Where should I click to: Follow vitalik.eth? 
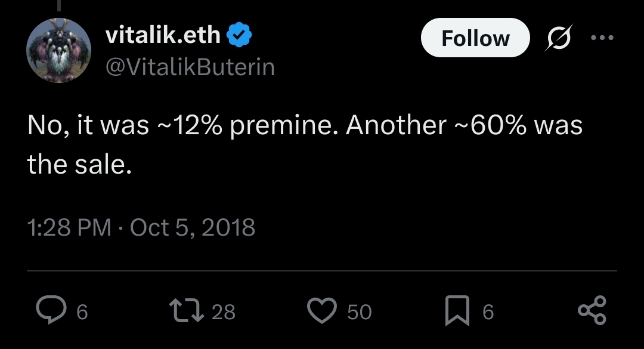pyautogui.click(x=475, y=39)
